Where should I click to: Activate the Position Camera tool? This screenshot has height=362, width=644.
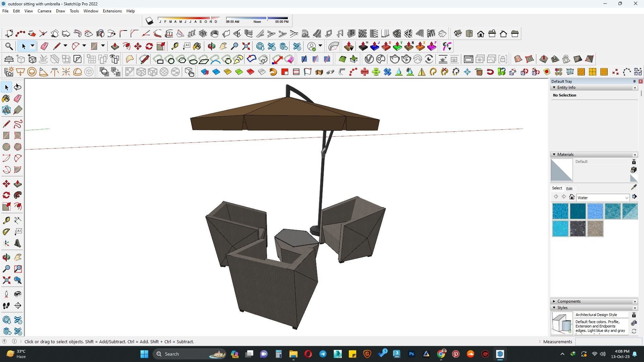point(6,294)
